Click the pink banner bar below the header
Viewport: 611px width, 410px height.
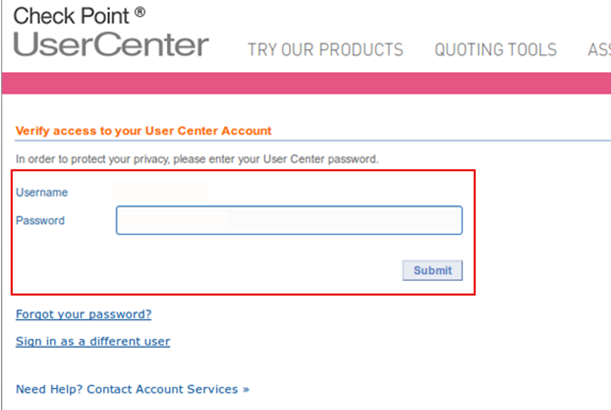(x=306, y=83)
